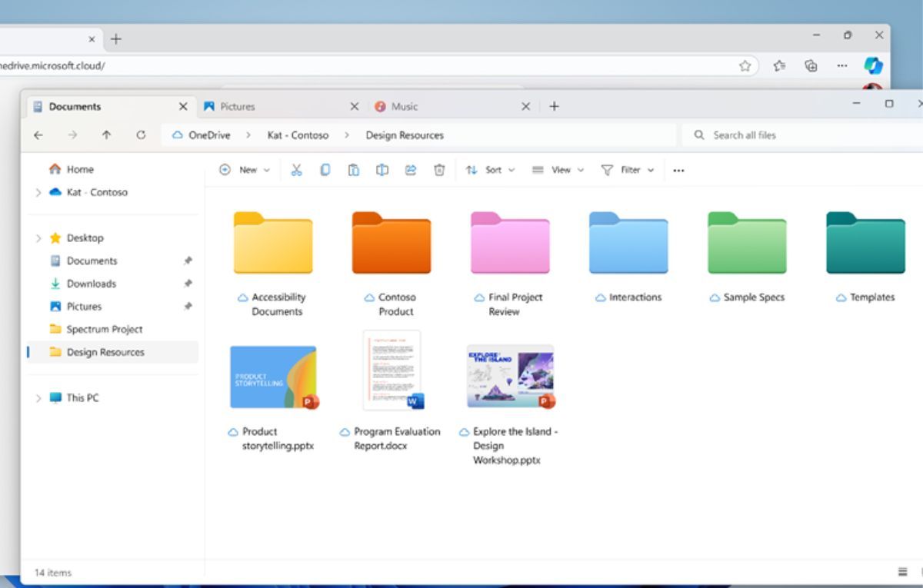Click the Rename icon in toolbar

[x=382, y=171]
